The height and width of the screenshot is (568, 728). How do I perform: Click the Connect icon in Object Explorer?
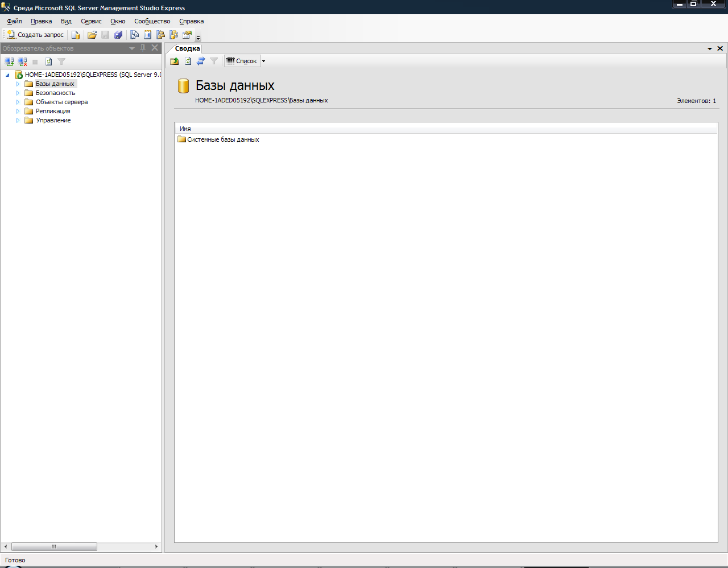pos(9,61)
